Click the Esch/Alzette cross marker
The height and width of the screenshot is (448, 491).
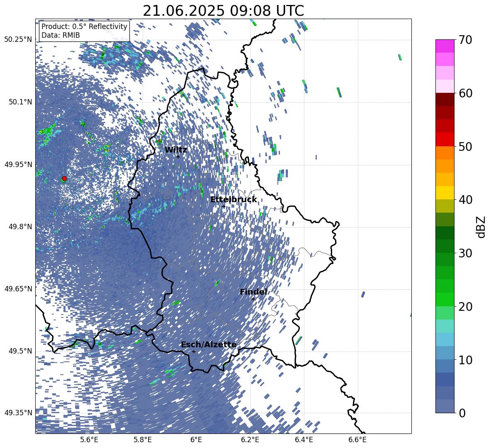[194, 351]
